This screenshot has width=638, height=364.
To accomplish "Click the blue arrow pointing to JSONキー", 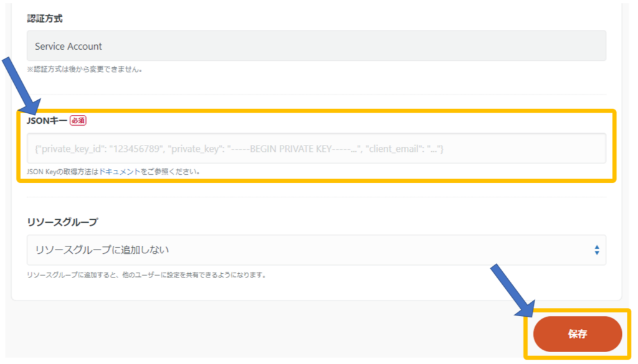I will (x=19, y=81).
